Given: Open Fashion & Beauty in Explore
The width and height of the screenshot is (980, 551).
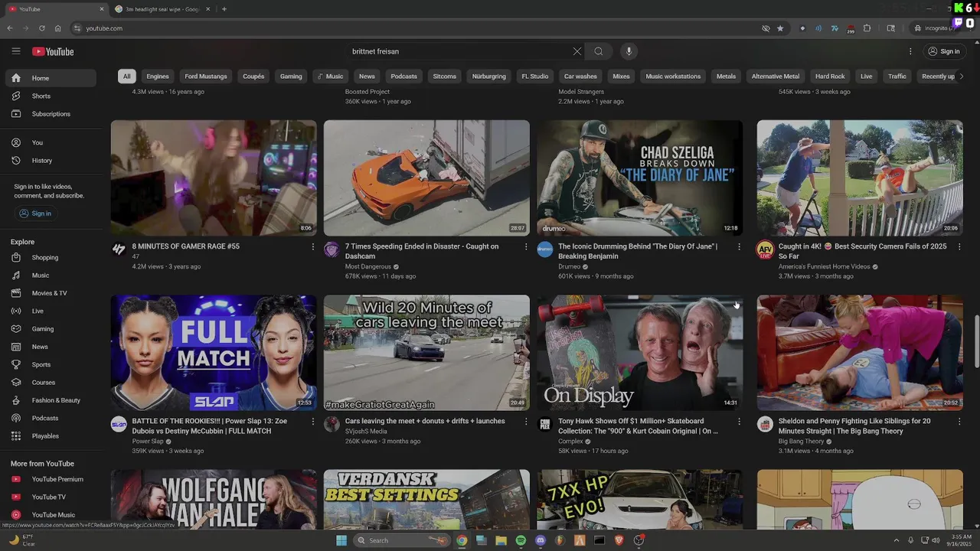Looking at the screenshot, I should 51,400.
